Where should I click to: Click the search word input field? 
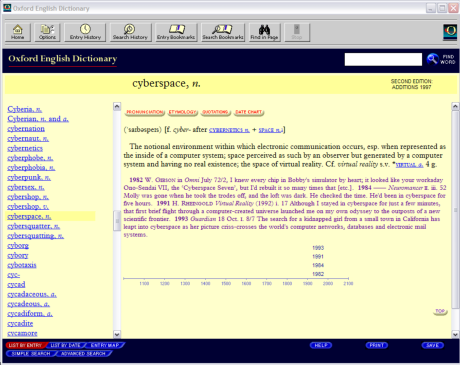(383, 59)
